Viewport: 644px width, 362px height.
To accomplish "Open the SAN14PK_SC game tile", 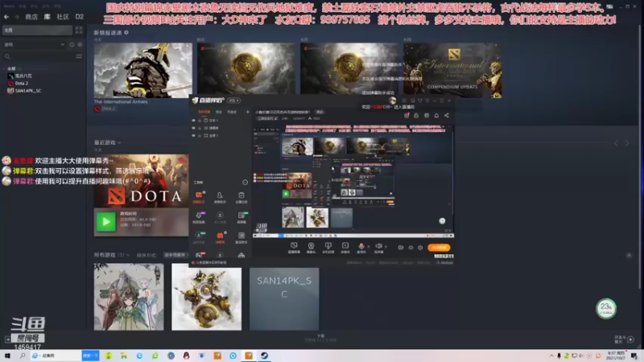I will tap(284, 298).
